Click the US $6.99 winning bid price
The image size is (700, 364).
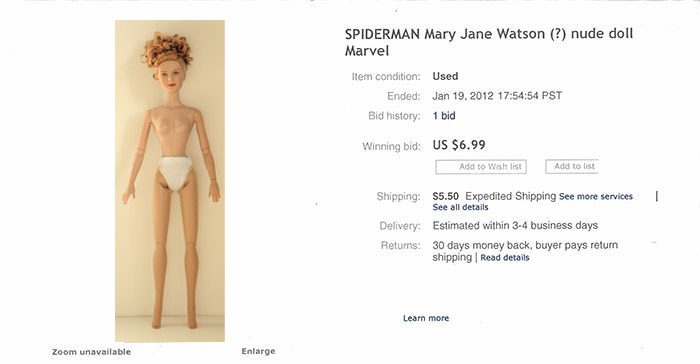tap(459, 145)
